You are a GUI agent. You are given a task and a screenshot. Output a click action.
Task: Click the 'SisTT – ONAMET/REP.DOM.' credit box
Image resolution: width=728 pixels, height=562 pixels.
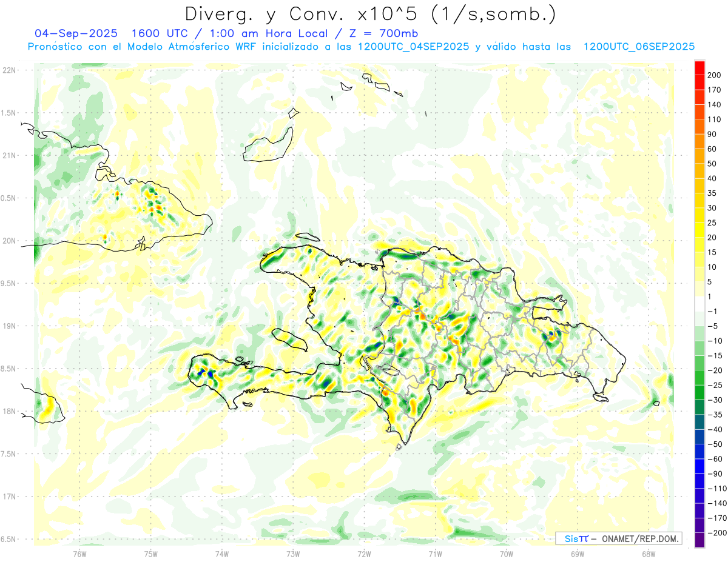(618, 538)
